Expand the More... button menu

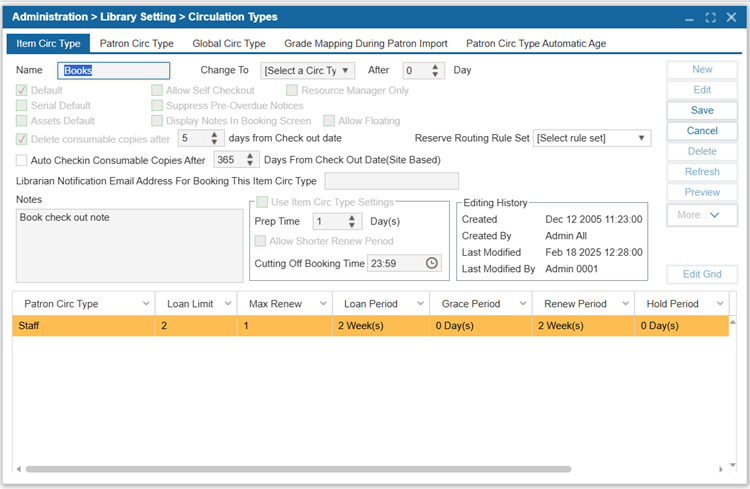coord(702,214)
